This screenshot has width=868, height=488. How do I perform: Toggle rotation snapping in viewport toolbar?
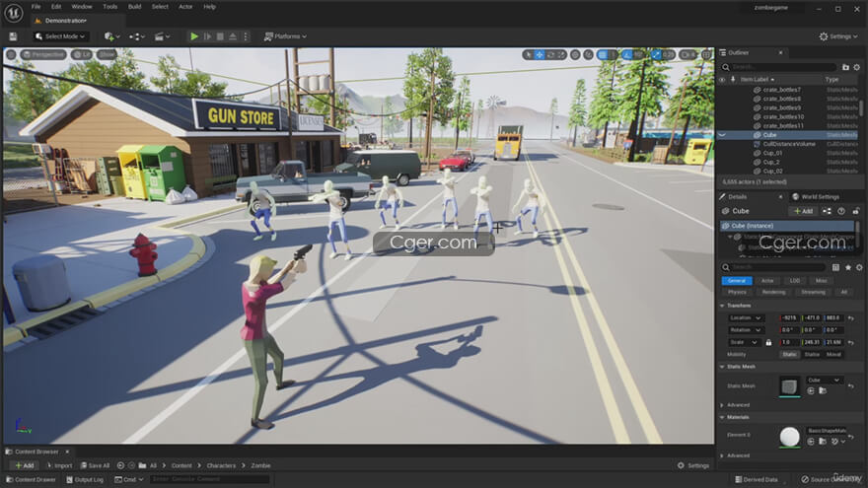[627, 55]
